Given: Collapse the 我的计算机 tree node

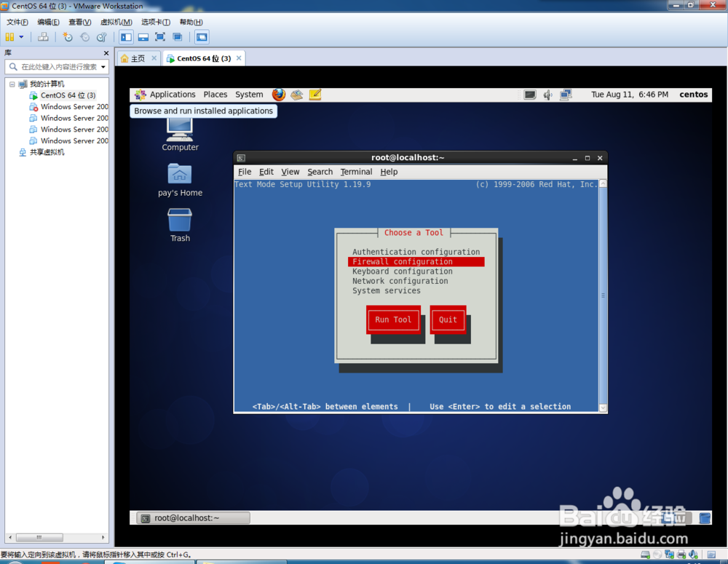Looking at the screenshot, I should point(13,84).
